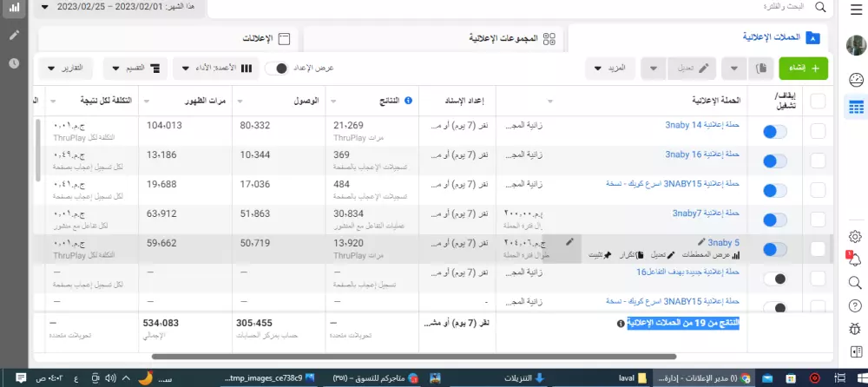Open the help question mark icon
Viewport: 868px width, 387px height.
click(x=855, y=306)
